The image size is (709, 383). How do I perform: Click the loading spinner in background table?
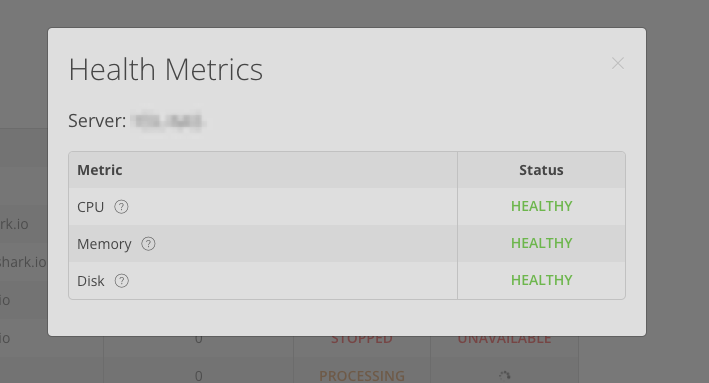click(505, 375)
